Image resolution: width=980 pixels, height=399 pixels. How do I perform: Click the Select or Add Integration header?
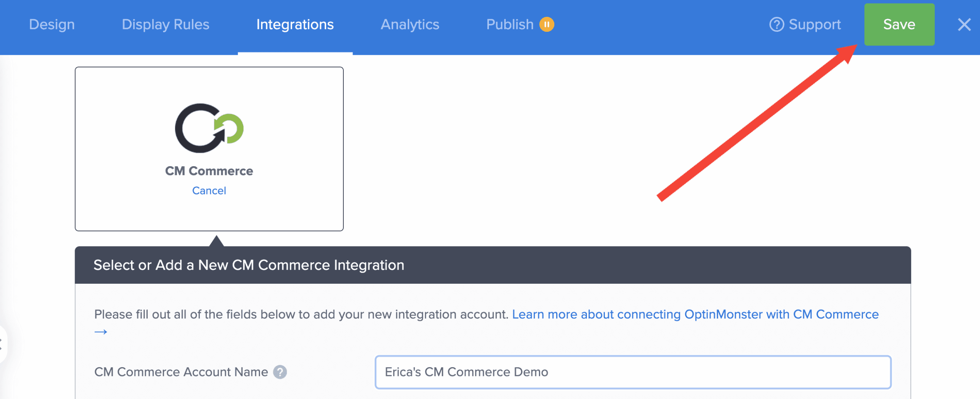[493, 265]
